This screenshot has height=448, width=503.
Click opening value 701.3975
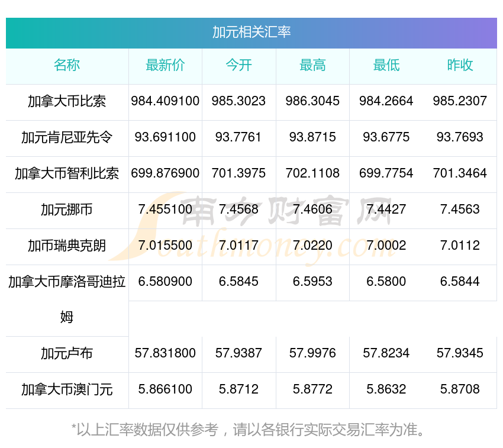coord(238,173)
